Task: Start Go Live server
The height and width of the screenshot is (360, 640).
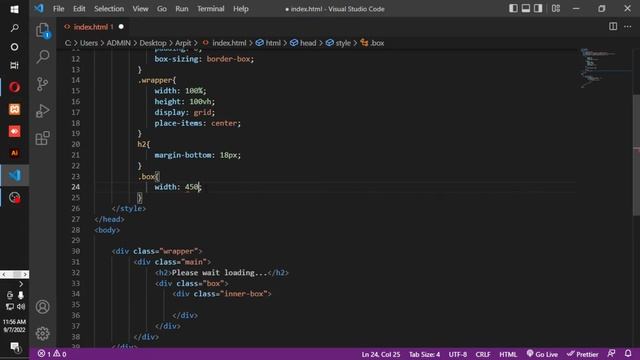Action: tap(542, 354)
